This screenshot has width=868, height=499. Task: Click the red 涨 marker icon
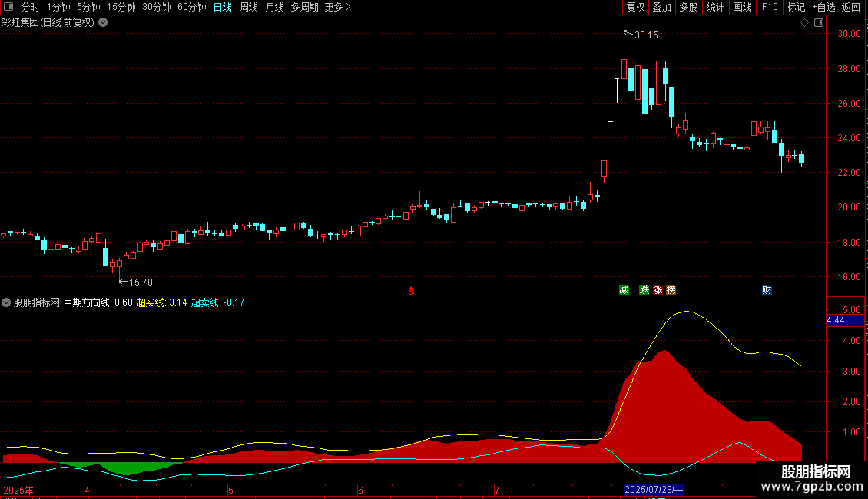658,290
